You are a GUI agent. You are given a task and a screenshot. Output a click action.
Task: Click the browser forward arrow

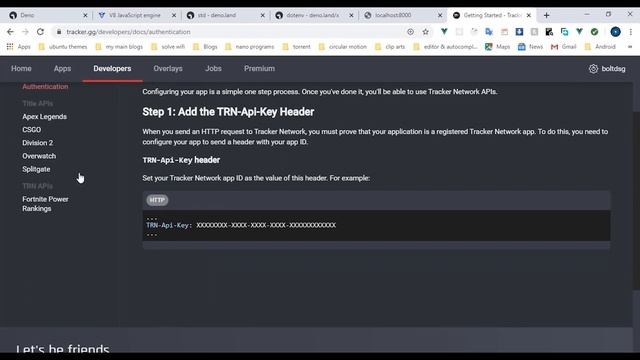click(25, 32)
